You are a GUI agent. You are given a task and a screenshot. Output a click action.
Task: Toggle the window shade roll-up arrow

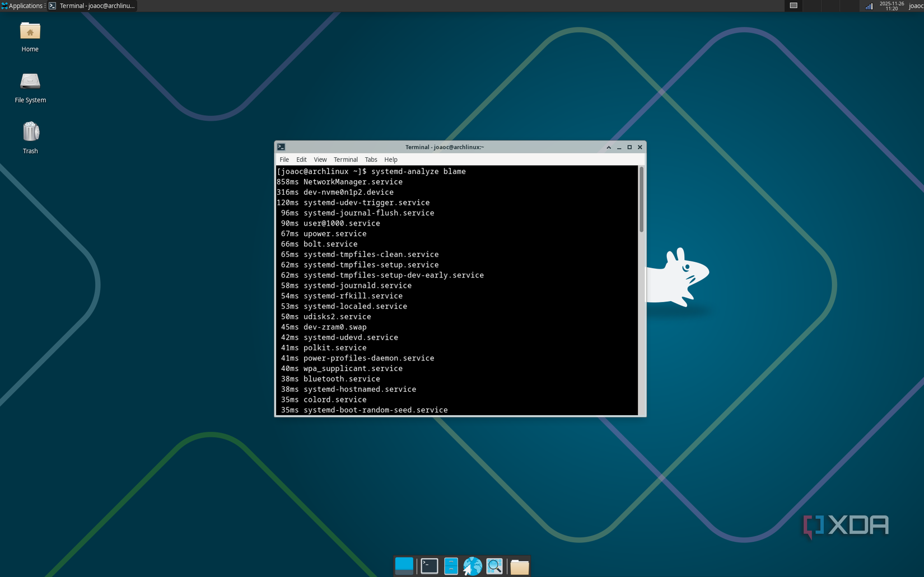tap(609, 147)
